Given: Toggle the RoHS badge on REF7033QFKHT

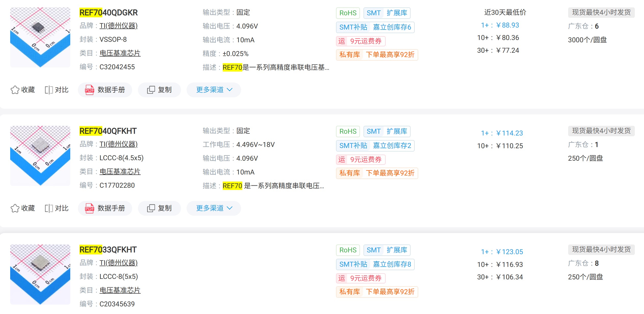Looking at the screenshot, I should click(347, 250).
